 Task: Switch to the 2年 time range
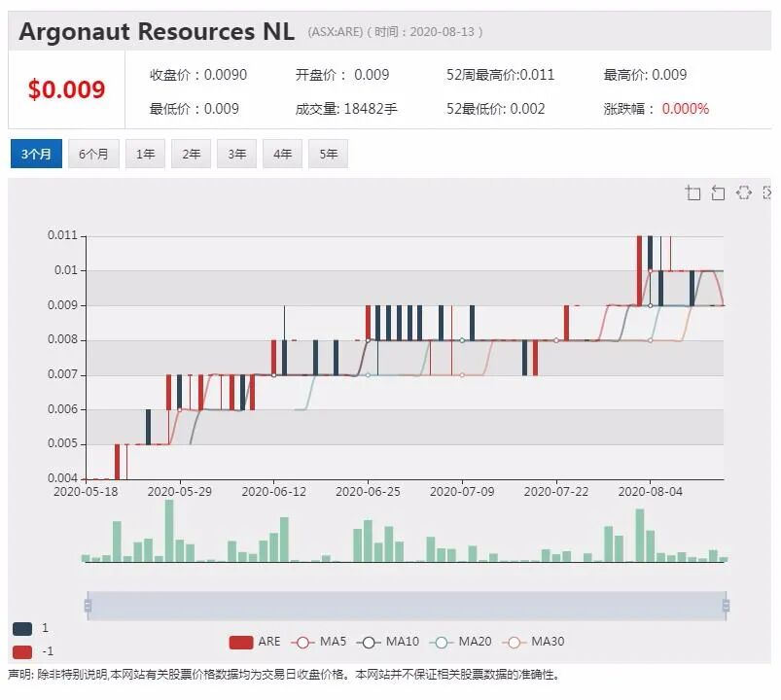point(191,154)
